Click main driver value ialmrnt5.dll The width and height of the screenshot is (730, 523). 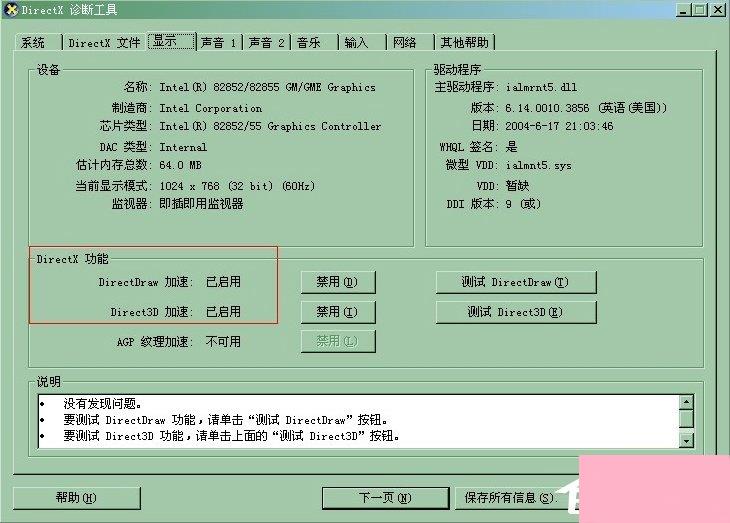pos(541,87)
